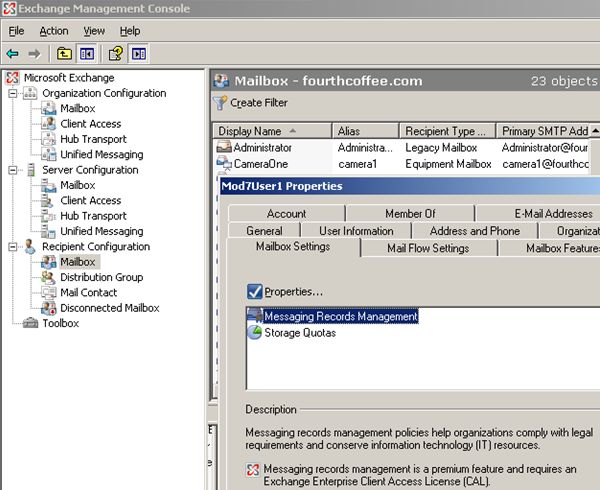Select Unified Messaging under Server Configuration

click(102, 231)
